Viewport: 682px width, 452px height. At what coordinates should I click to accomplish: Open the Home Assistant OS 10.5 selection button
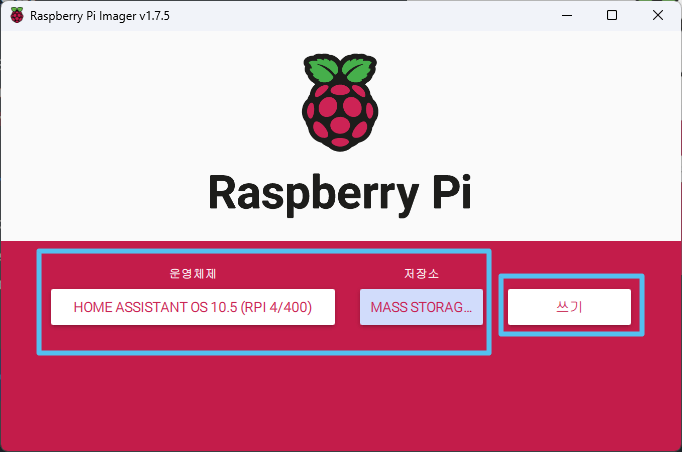[193, 307]
